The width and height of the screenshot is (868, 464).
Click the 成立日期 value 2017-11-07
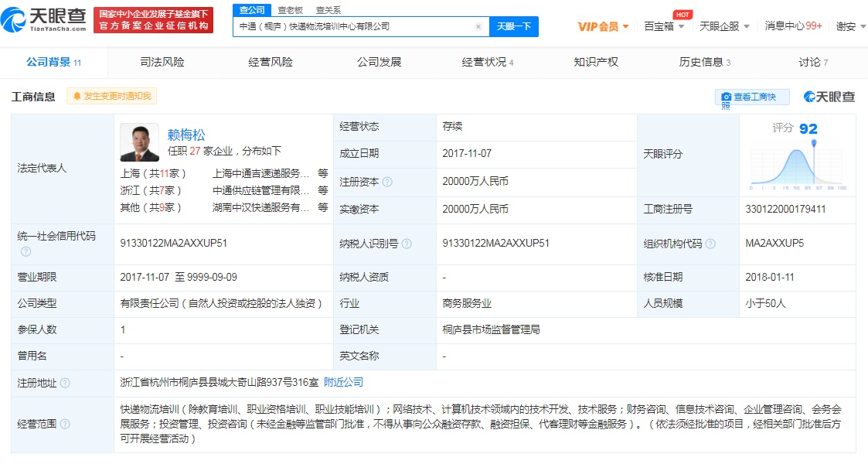point(467,153)
